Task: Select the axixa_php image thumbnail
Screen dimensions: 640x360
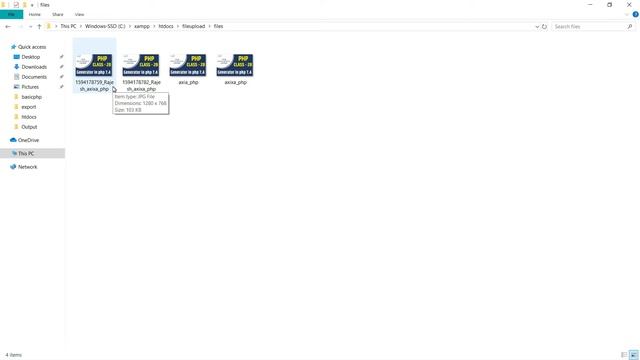Action: point(235,65)
